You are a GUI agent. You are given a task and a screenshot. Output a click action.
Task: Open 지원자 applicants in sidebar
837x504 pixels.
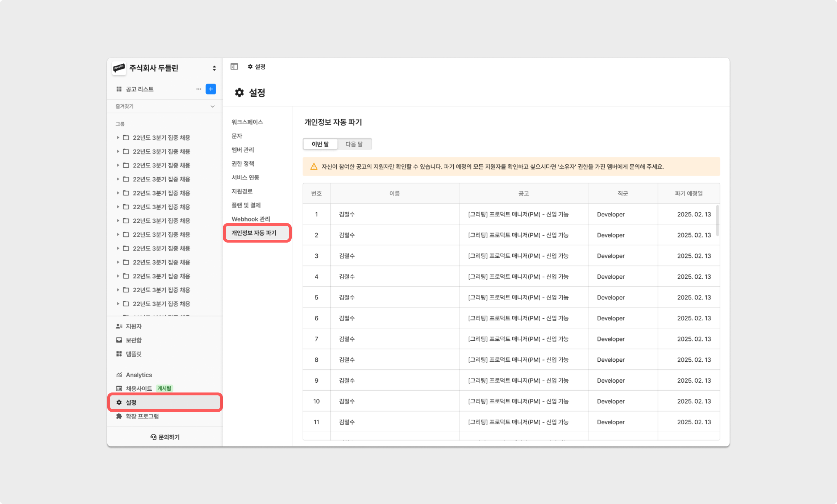[x=133, y=326]
